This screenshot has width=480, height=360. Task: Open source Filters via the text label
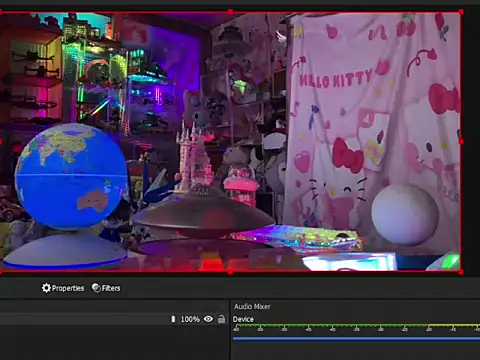(x=111, y=288)
